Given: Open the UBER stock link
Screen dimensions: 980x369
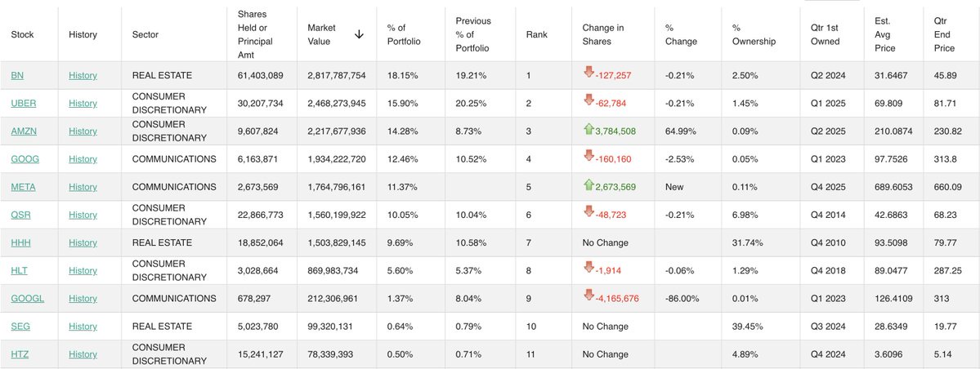Looking at the screenshot, I should [25, 104].
